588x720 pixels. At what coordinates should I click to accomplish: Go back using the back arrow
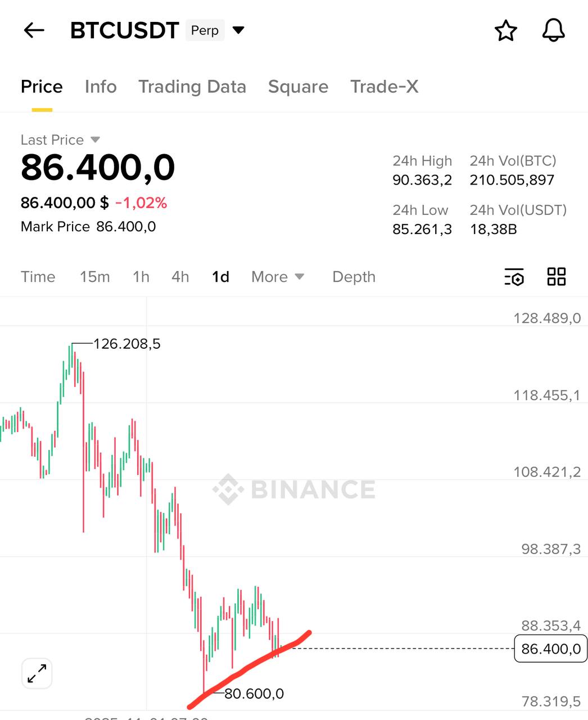click(x=34, y=31)
